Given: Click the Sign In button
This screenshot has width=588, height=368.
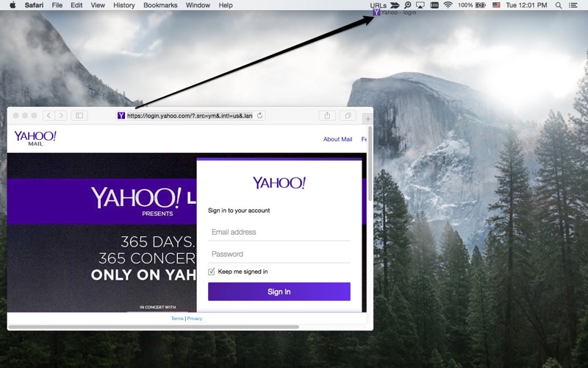Looking at the screenshot, I should (279, 291).
